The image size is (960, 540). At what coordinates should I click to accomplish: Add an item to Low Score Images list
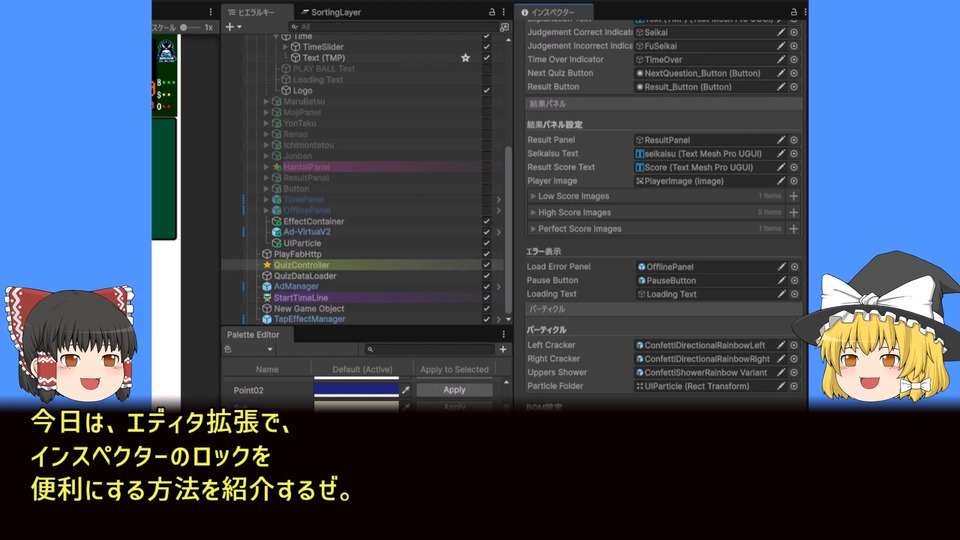click(793, 196)
